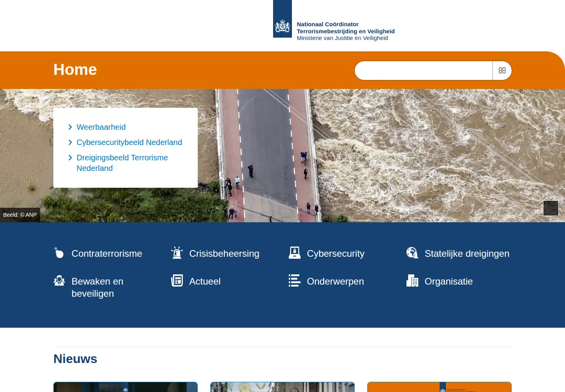This screenshot has height=392, width=565.
Task: Click the Bewaken en beveiligen guard icon
Action: pos(59,281)
